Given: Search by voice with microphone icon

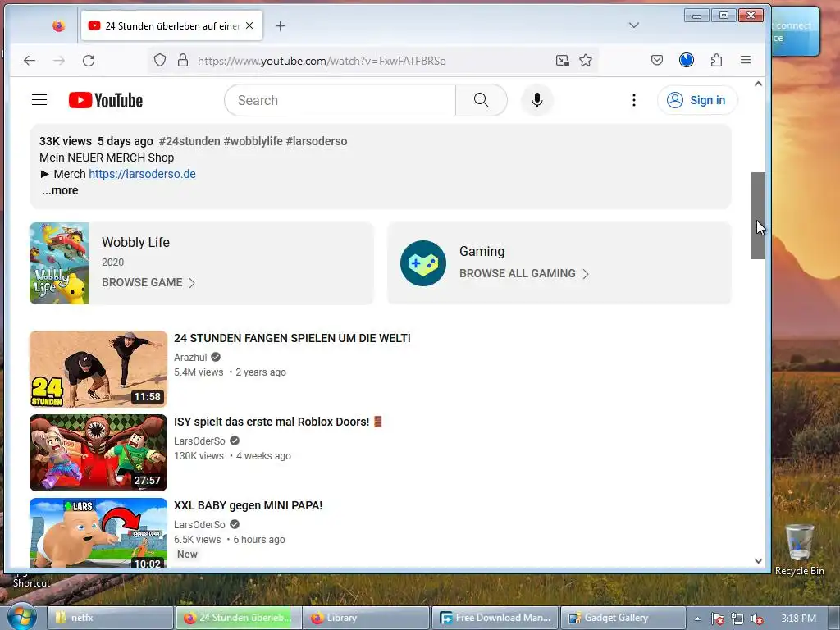Looking at the screenshot, I should click(536, 100).
